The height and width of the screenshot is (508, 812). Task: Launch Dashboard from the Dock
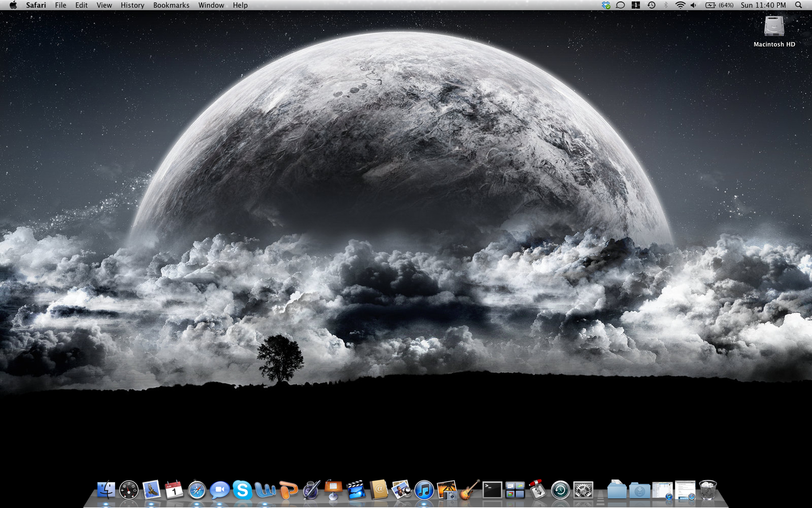tap(129, 490)
